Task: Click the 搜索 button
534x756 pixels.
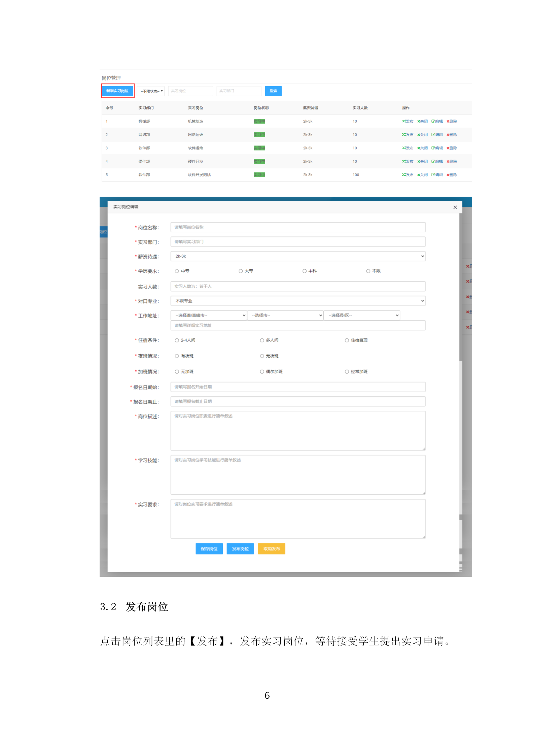Action: [273, 91]
